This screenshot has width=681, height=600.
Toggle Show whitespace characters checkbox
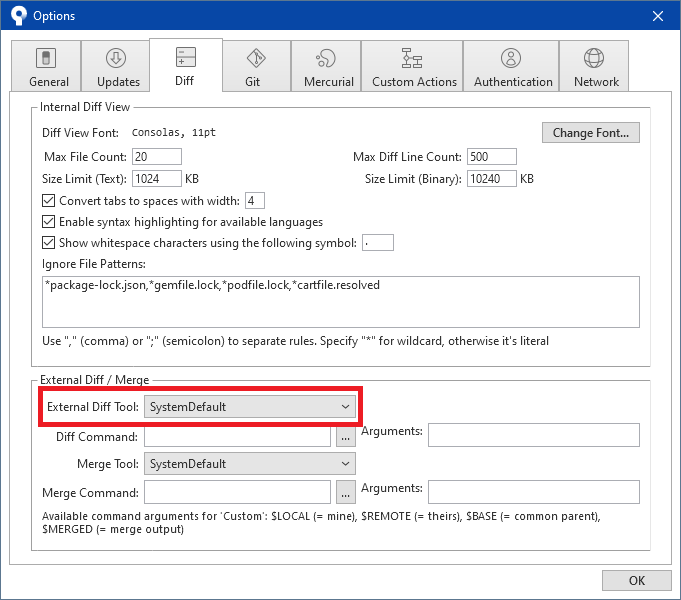[x=48, y=242]
